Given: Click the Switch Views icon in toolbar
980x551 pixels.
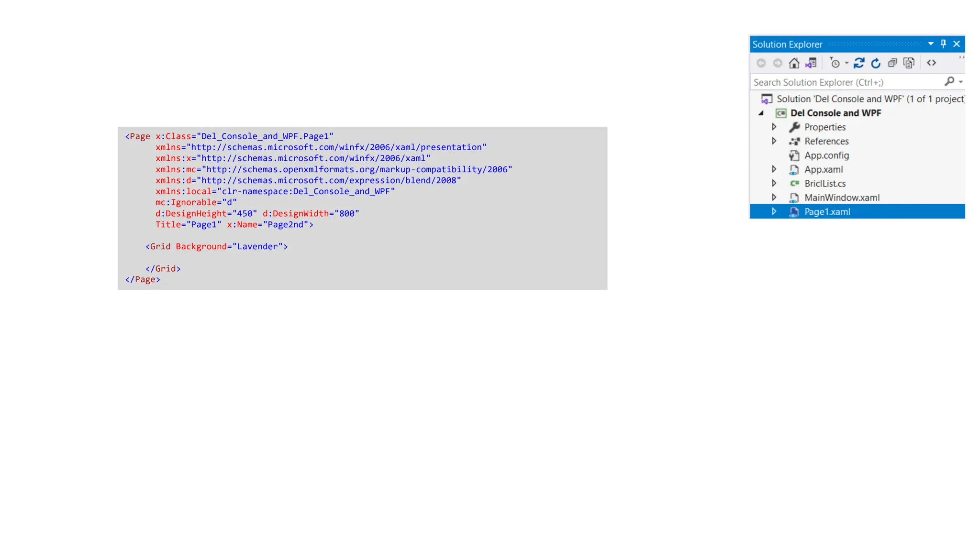Looking at the screenshot, I should coord(811,63).
